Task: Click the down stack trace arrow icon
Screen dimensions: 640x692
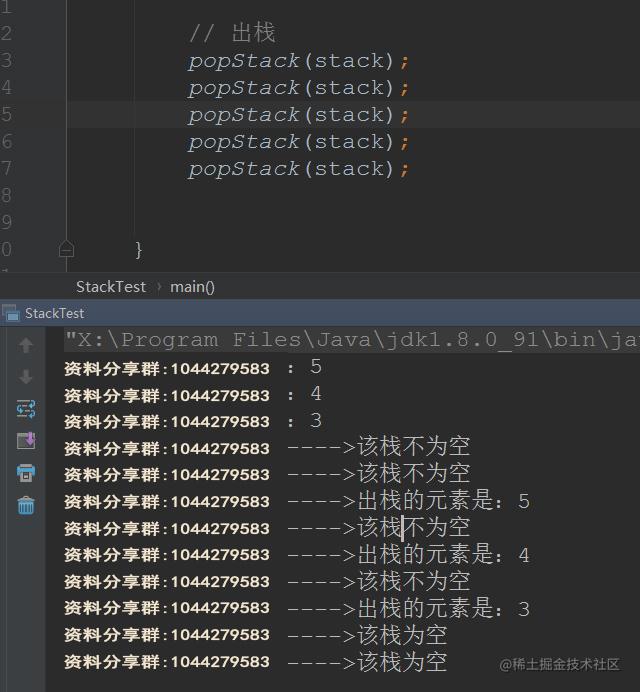Action: (26, 377)
